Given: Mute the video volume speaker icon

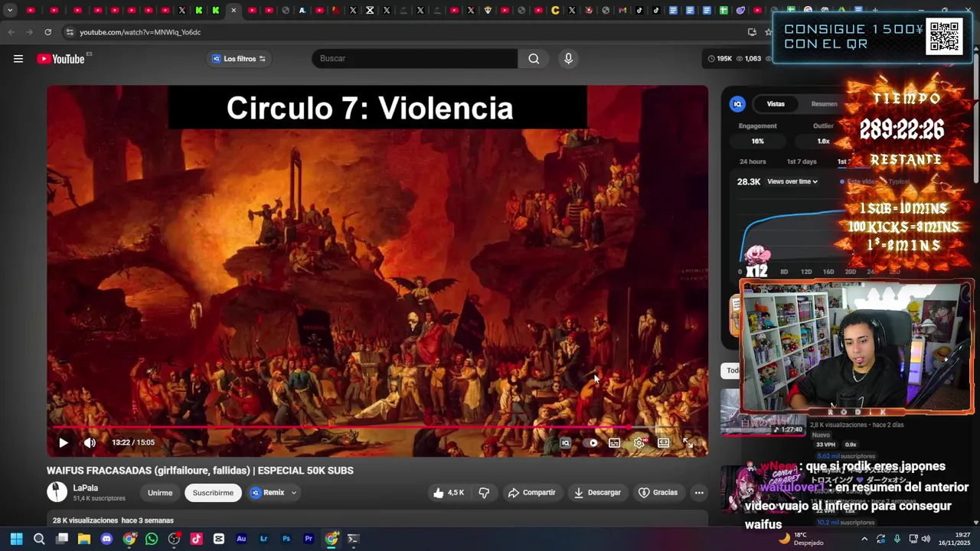Looking at the screenshot, I should click(x=90, y=442).
